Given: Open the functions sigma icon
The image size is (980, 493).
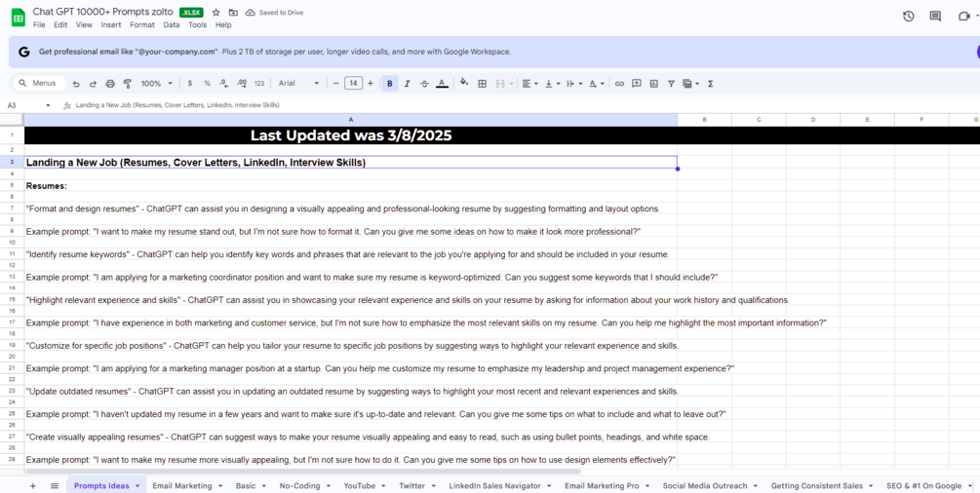Looking at the screenshot, I should pos(711,83).
